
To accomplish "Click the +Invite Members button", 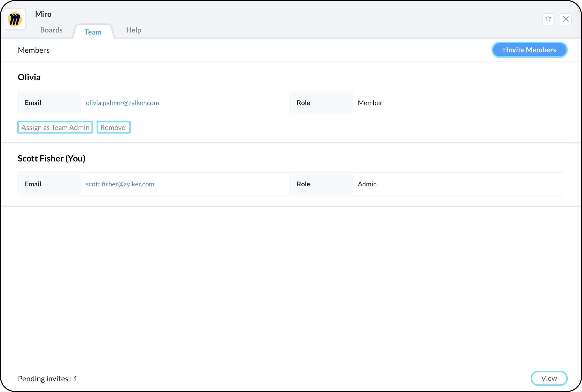I will coord(529,50).
